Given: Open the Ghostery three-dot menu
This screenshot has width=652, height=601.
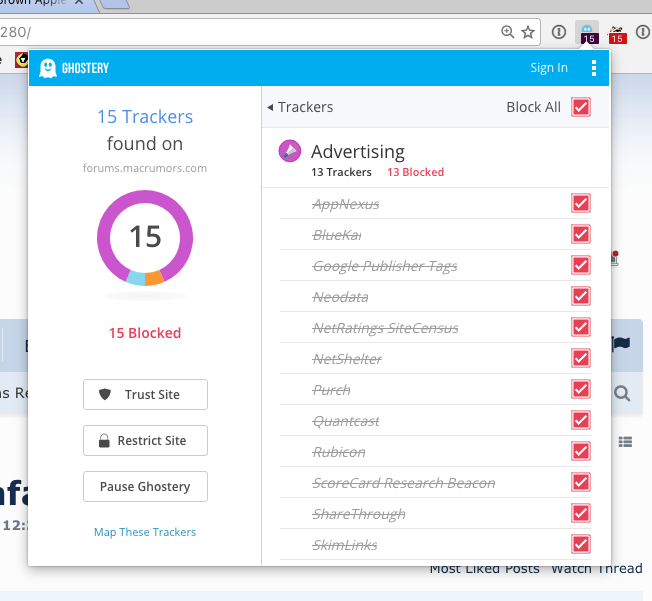Looking at the screenshot, I should click(594, 68).
